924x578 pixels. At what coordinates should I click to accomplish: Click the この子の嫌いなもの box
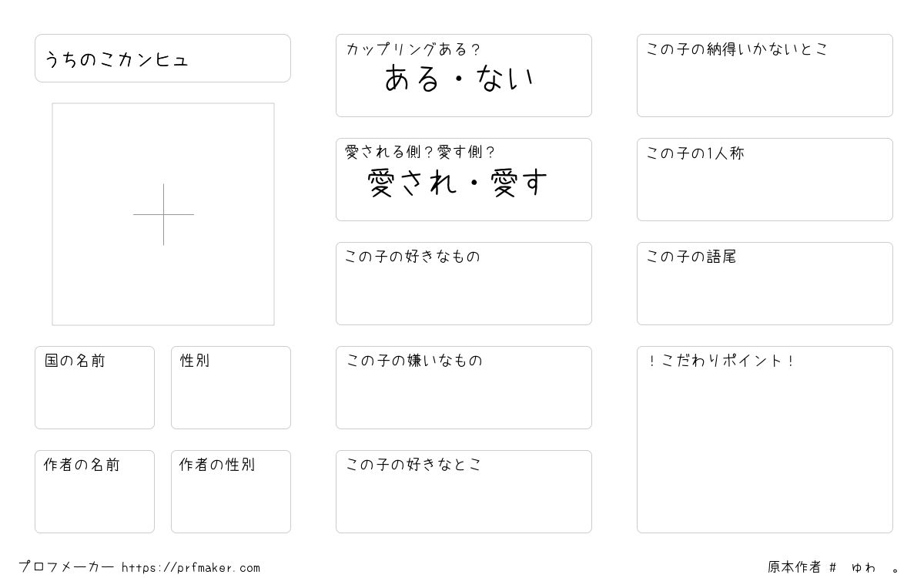point(464,388)
